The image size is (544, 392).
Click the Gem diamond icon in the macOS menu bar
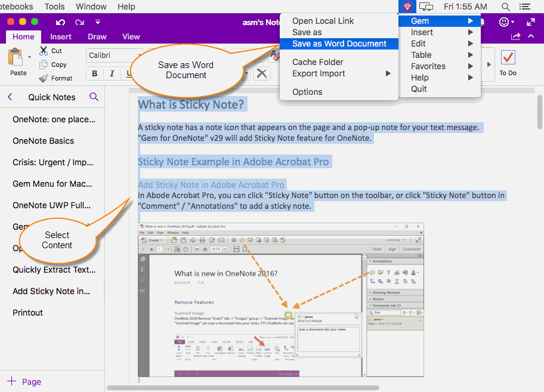click(407, 6)
